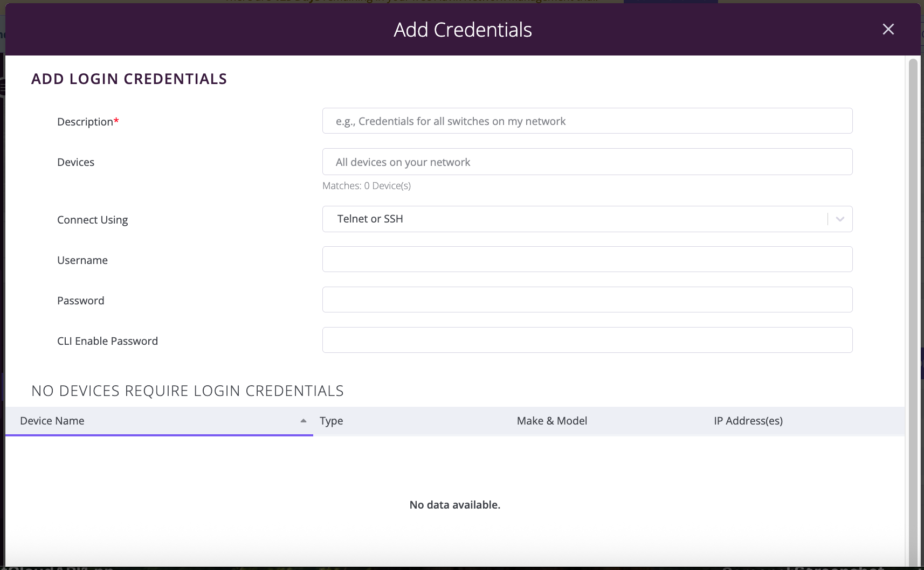This screenshot has width=924, height=570.
Task: Click the ascending sort arrow on Device Name
Action: coord(302,421)
